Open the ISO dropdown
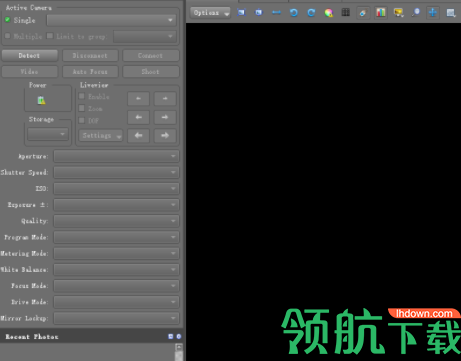461x361 pixels. click(x=116, y=188)
